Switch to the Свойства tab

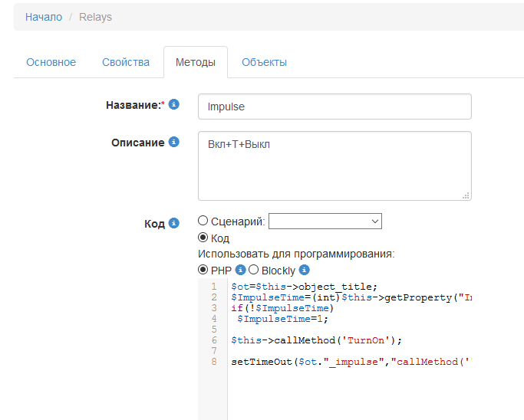tap(126, 62)
